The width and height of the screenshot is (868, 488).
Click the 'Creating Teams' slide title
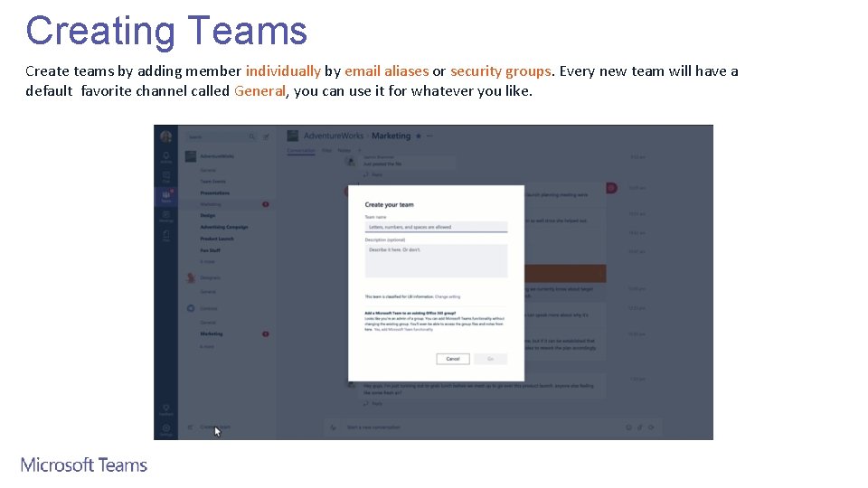click(166, 31)
